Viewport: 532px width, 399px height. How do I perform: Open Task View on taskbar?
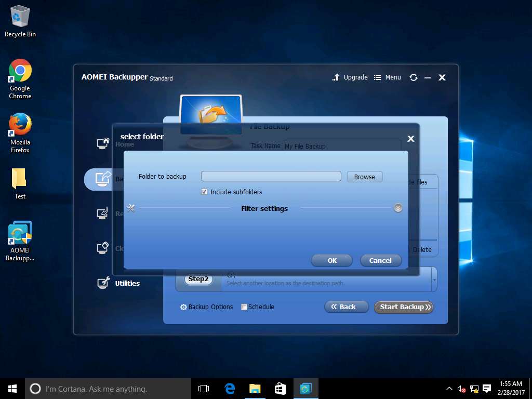(204, 389)
